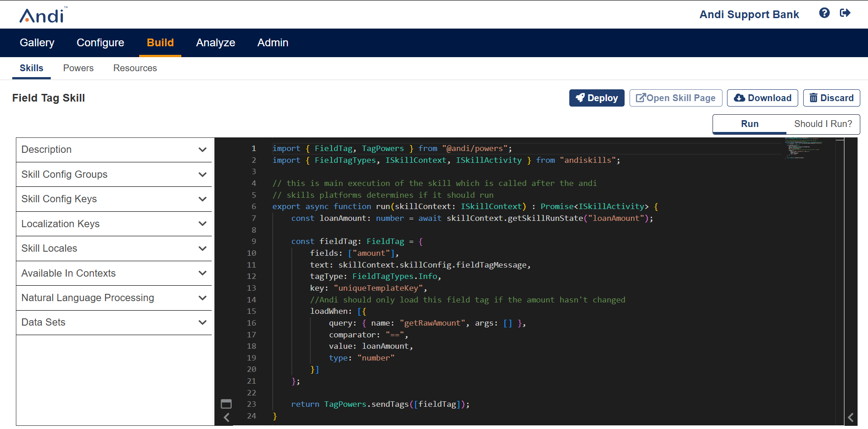Expand Skill Config Groups section
This screenshot has height=429, width=868.
(114, 175)
